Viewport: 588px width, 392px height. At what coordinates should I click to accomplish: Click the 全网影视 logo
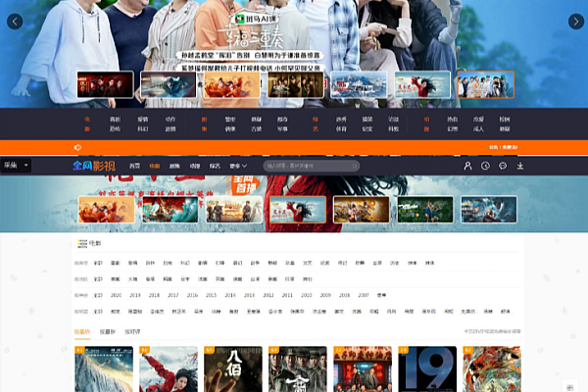click(94, 166)
